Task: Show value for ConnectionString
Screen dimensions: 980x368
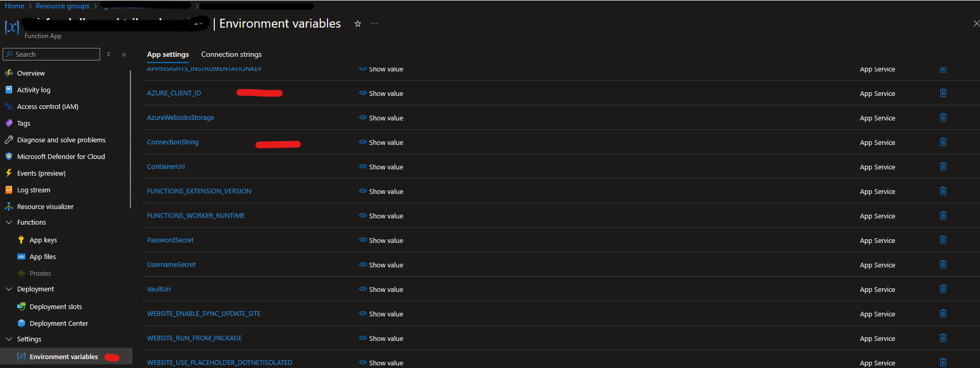Action: pos(381,142)
